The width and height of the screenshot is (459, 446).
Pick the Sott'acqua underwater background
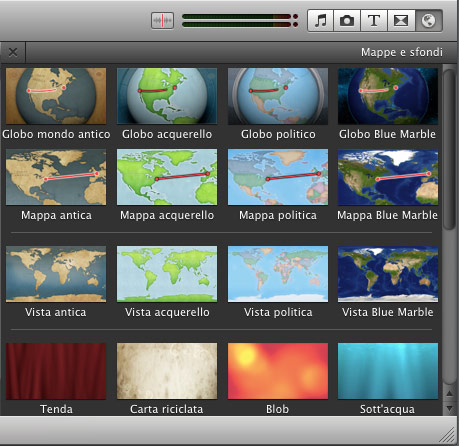[x=388, y=371]
